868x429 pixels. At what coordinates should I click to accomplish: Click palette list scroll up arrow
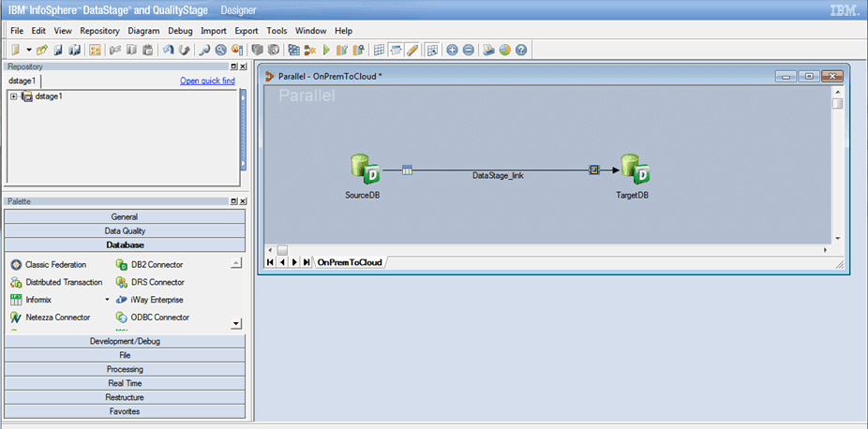coord(236,262)
